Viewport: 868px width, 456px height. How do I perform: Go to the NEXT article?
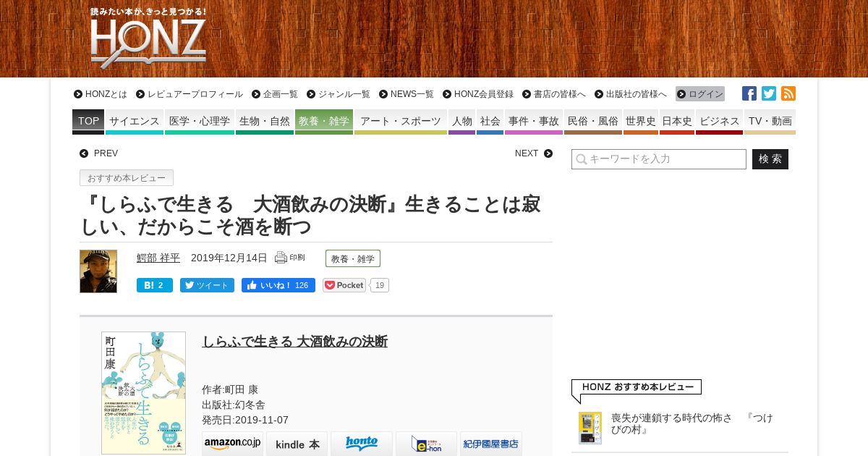click(x=534, y=153)
